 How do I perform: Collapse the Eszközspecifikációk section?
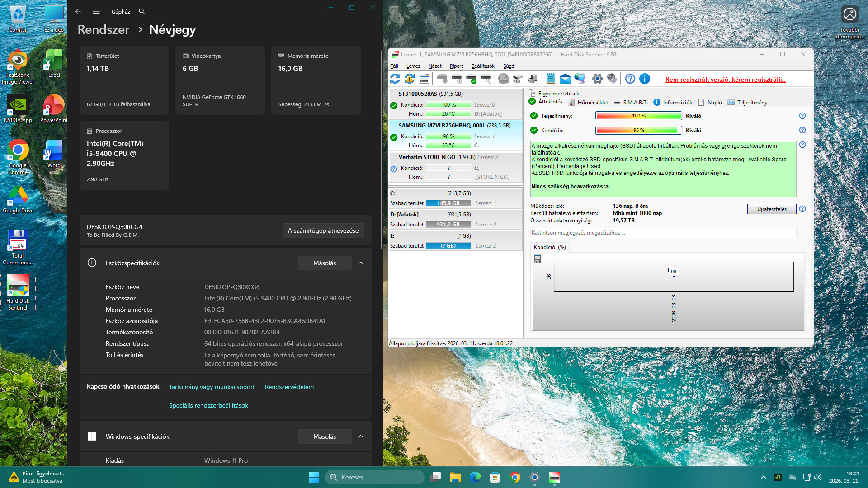click(361, 263)
